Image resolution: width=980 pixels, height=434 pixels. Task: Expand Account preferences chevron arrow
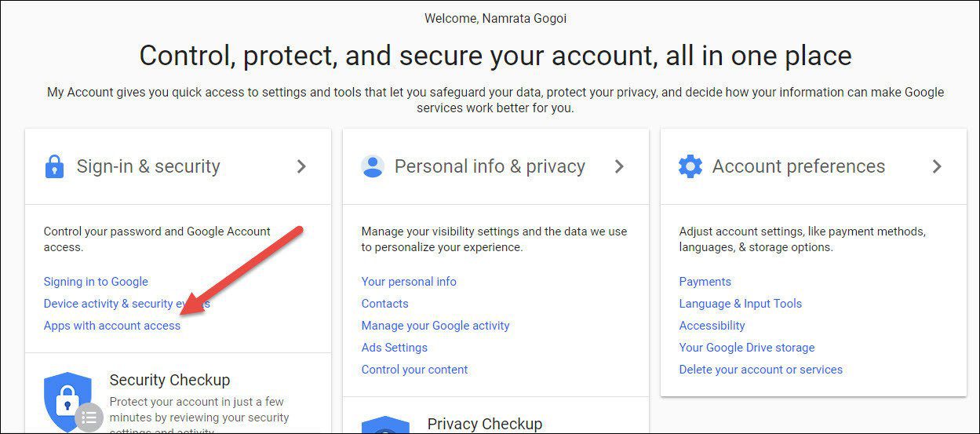[937, 166]
